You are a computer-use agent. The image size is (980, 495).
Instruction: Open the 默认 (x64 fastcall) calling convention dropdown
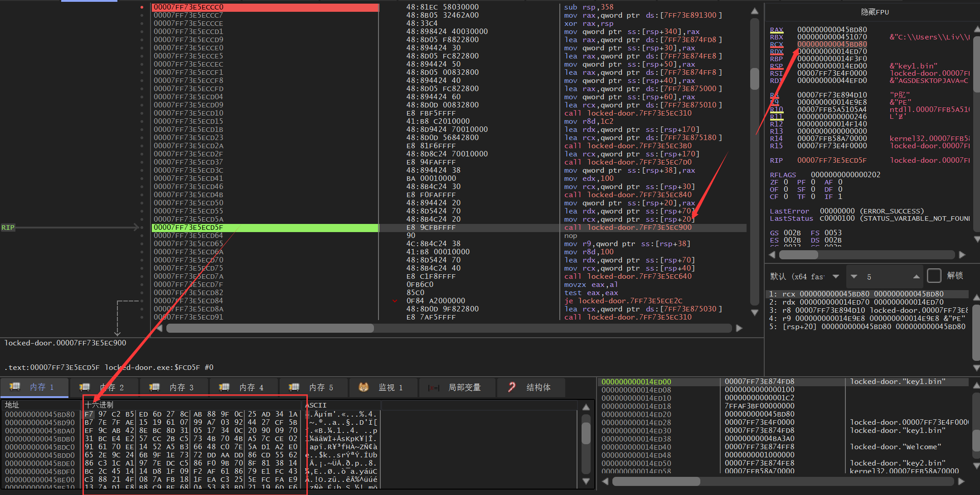(805, 277)
